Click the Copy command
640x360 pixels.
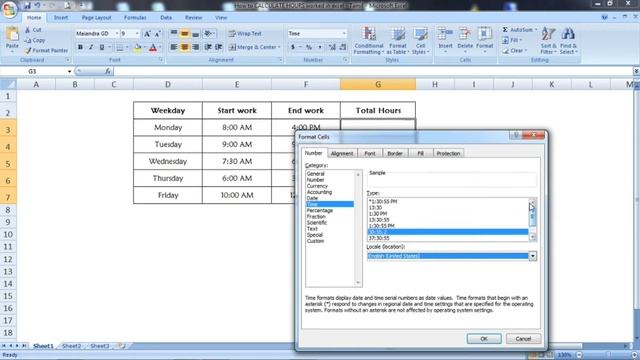35,40
